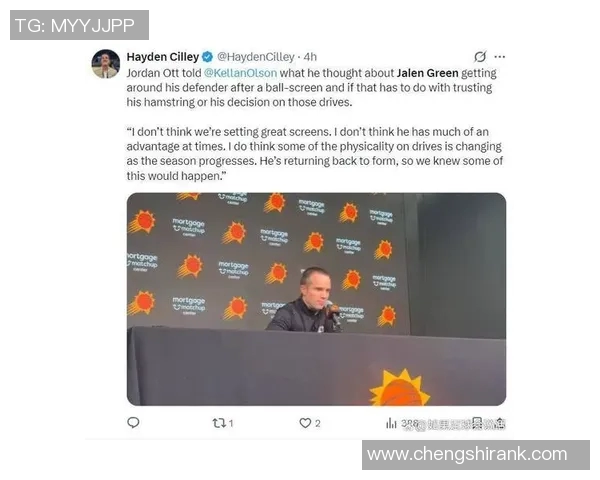Screen dimensions: 600x480
Task: Click the 4h timestamp
Action: click(310, 57)
